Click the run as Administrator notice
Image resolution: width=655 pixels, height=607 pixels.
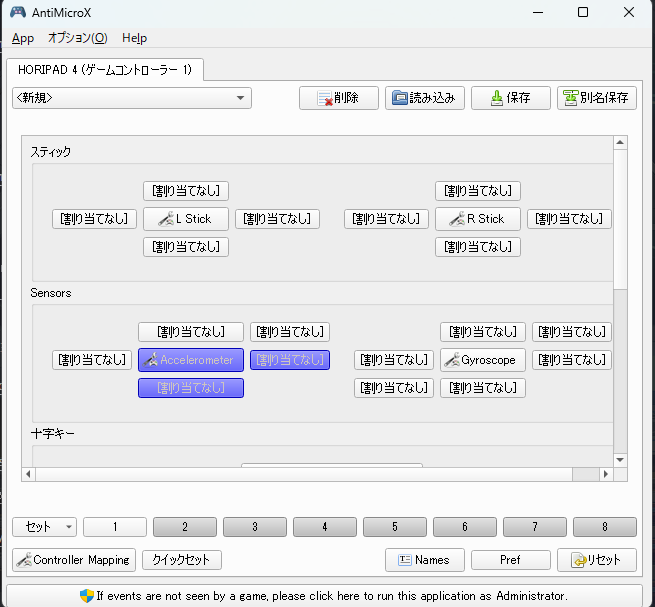[x=327, y=595]
